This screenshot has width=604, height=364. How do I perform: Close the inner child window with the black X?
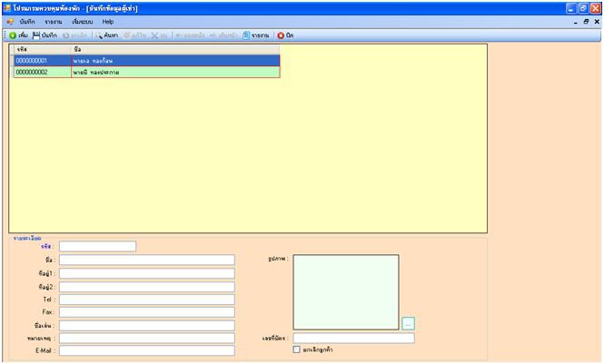597,22
